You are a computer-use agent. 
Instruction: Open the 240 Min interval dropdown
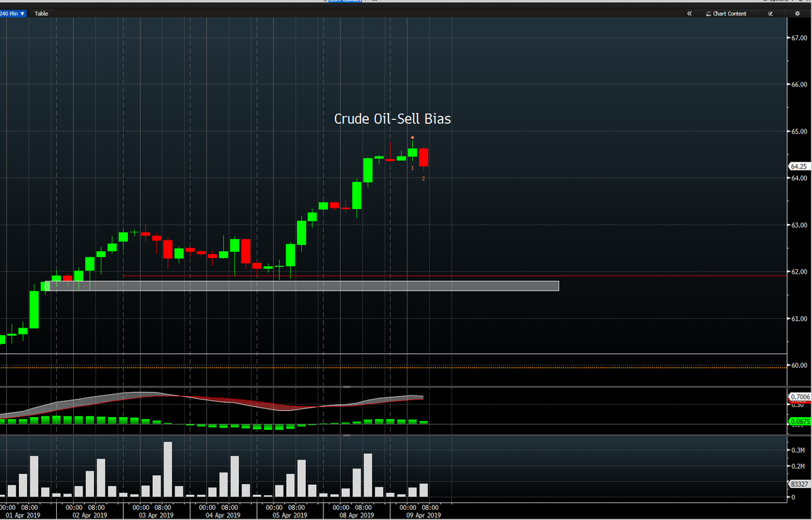coord(13,14)
